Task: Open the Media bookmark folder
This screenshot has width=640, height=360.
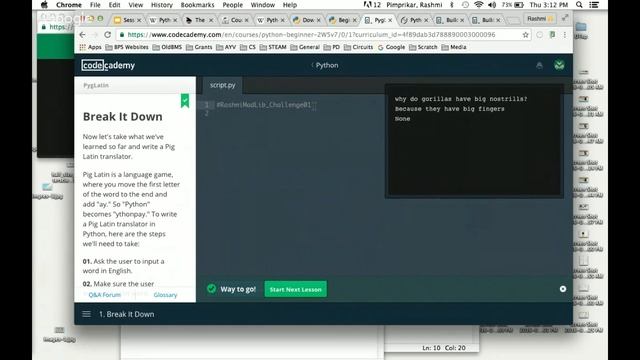Action: click(x=454, y=47)
